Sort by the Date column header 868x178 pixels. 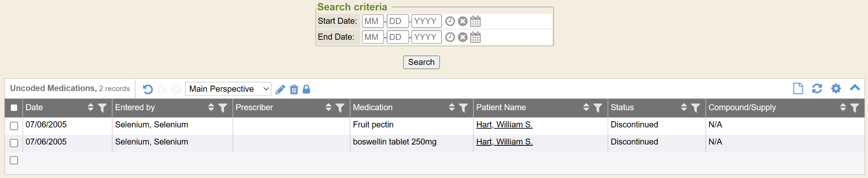click(x=90, y=107)
